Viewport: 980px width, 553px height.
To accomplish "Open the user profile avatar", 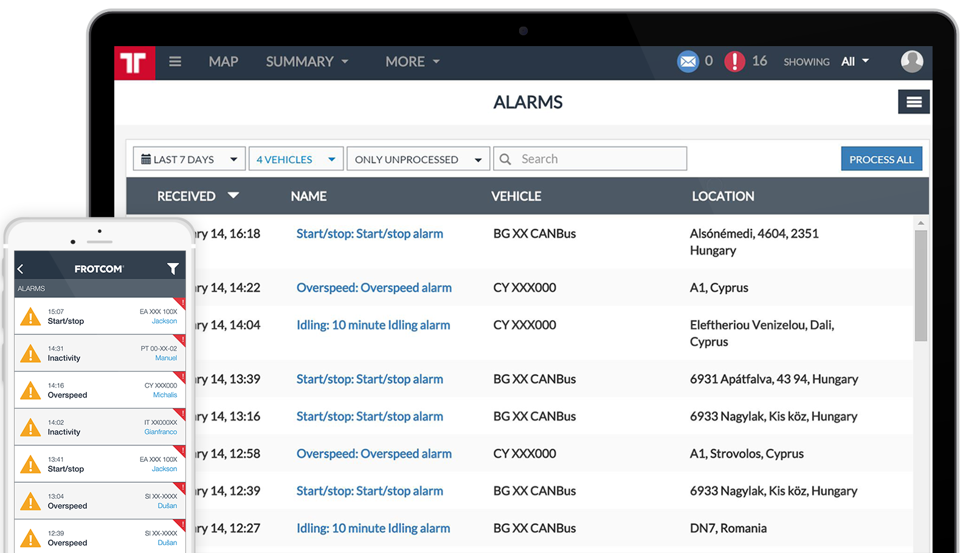I will (911, 61).
